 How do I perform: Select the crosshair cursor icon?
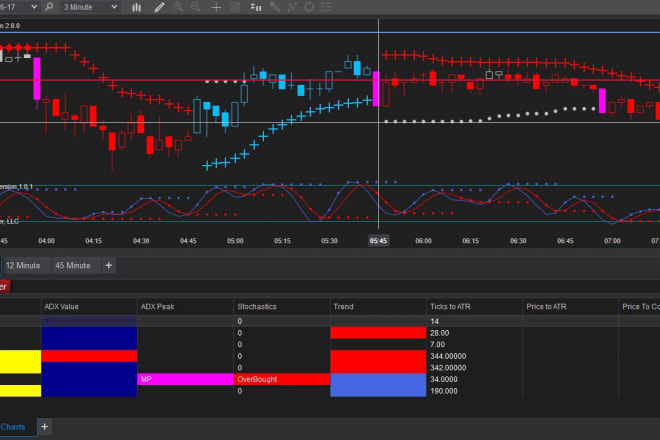[216, 7]
